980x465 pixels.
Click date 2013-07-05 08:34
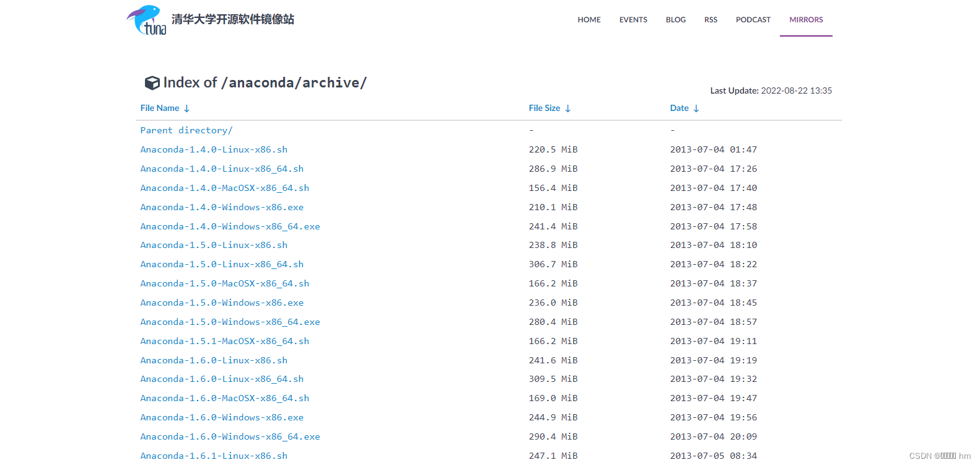click(x=714, y=456)
